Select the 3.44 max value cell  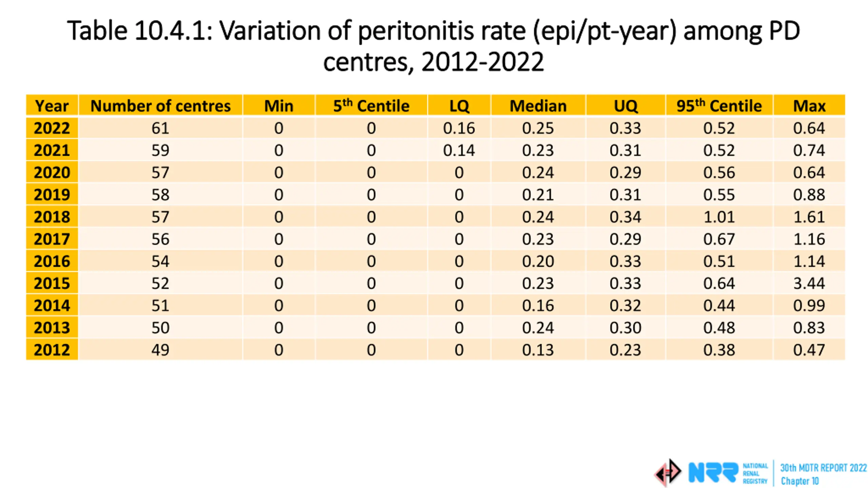[x=809, y=283]
